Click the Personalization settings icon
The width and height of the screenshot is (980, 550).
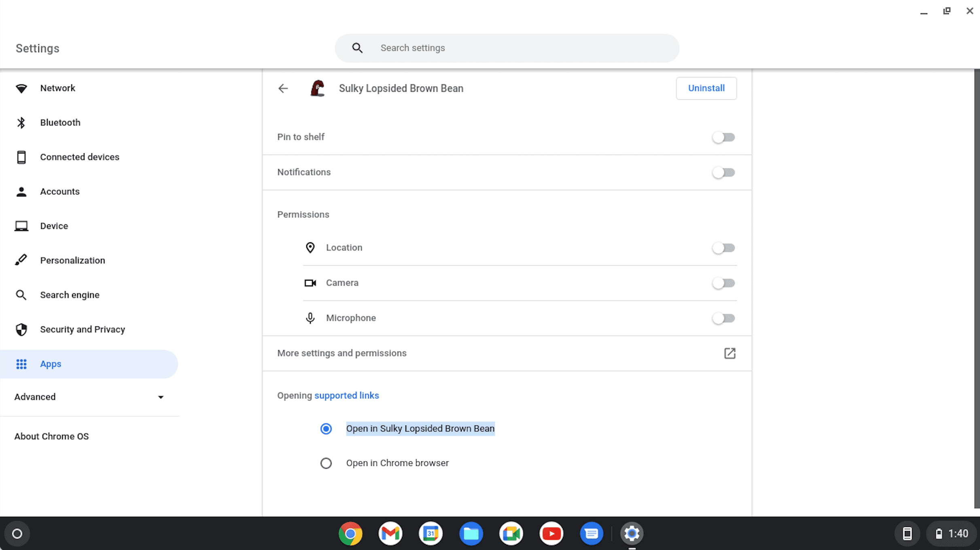coord(21,260)
